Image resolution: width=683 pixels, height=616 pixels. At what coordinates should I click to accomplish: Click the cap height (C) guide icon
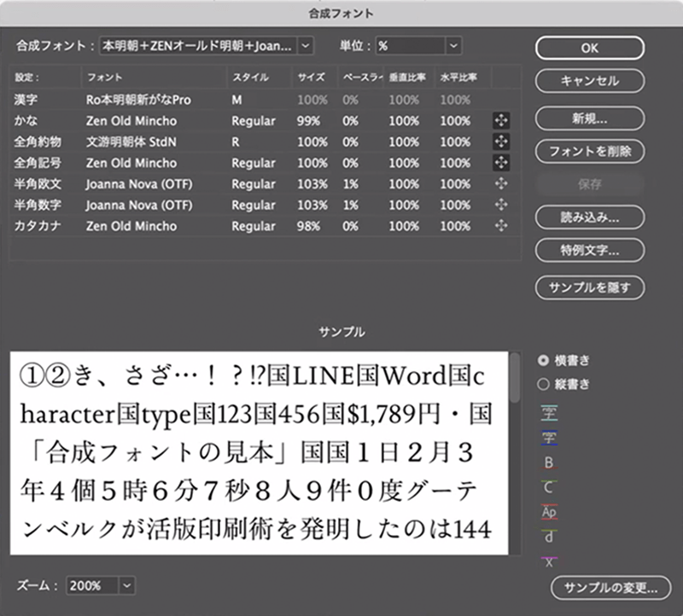pos(549,486)
